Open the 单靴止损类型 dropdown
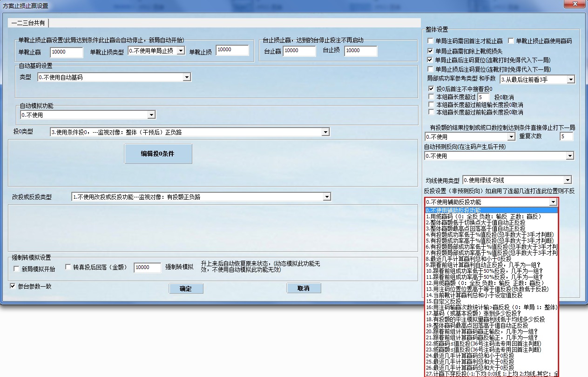This screenshot has width=588, height=377. click(181, 50)
